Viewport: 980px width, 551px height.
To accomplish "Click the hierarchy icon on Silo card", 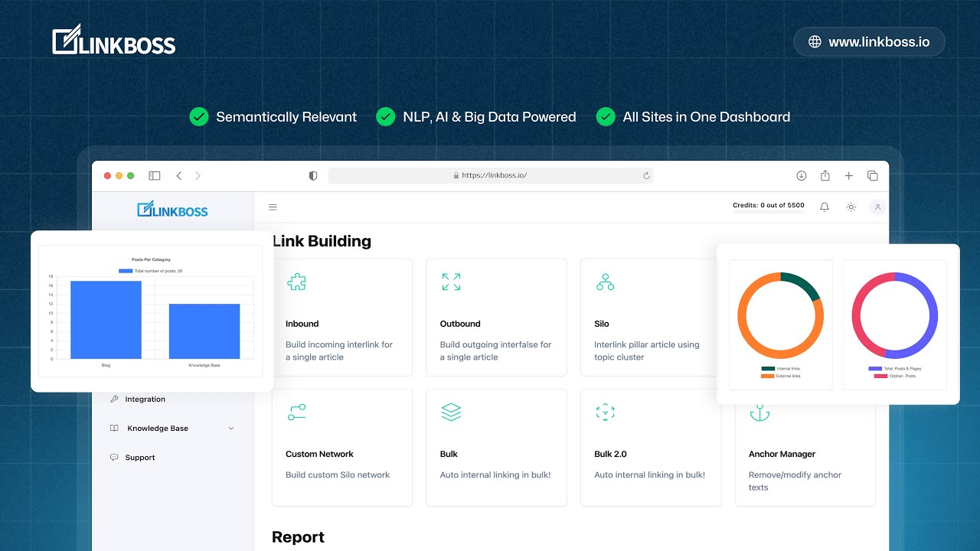I will click(605, 282).
